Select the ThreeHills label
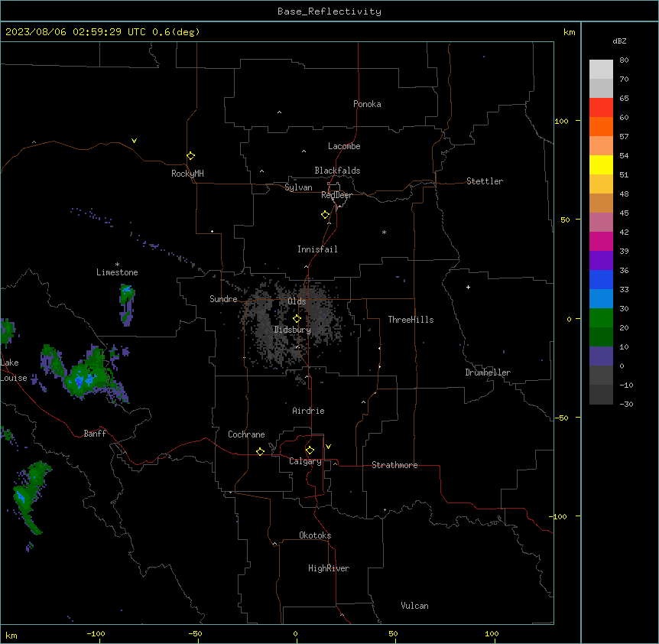This screenshot has width=659, height=644. (411, 320)
